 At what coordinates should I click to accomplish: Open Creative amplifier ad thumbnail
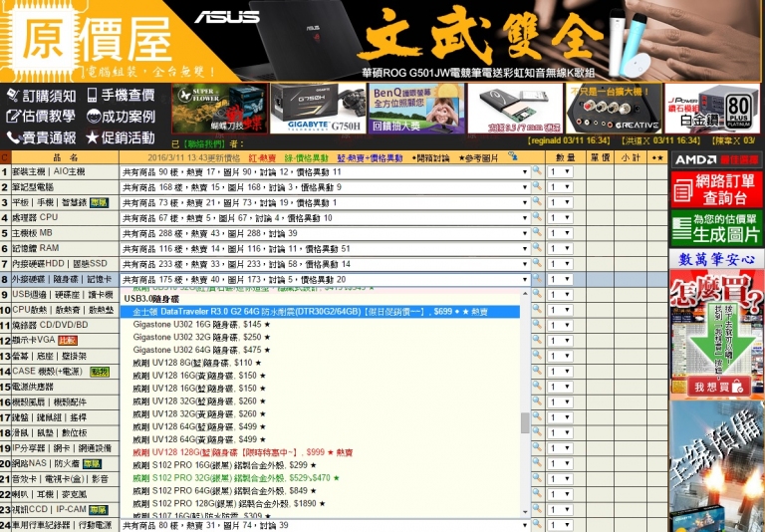(x=614, y=109)
